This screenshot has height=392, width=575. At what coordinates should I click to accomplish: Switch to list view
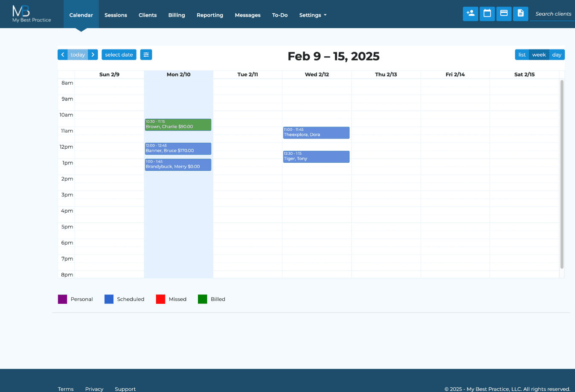pyautogui.click(x=522, y=55)
